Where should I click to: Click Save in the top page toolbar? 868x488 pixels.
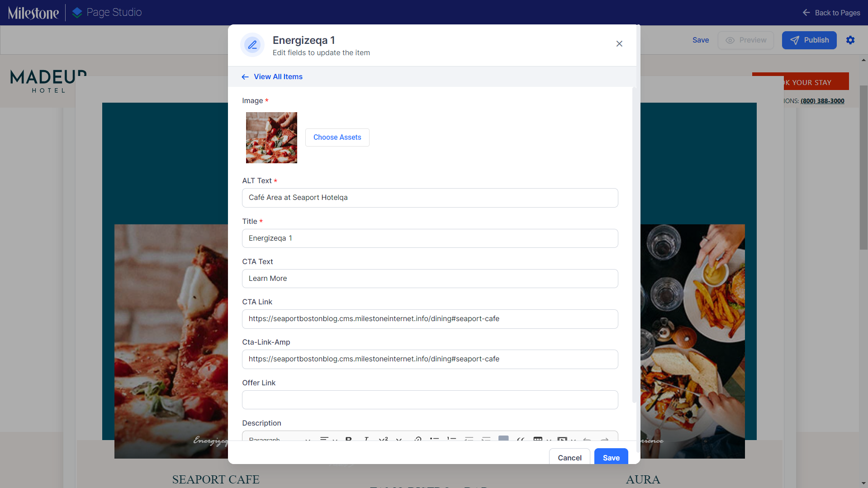(x=701, y=40)
